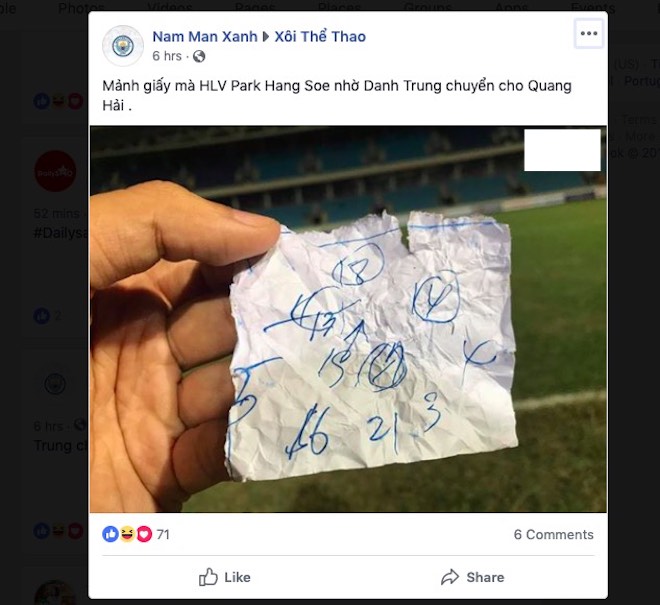Image resolution: width=660 pixels, height=605 pixels.
Task: Click the triangle arrow between profile names
Action: [x=266, y=37]
